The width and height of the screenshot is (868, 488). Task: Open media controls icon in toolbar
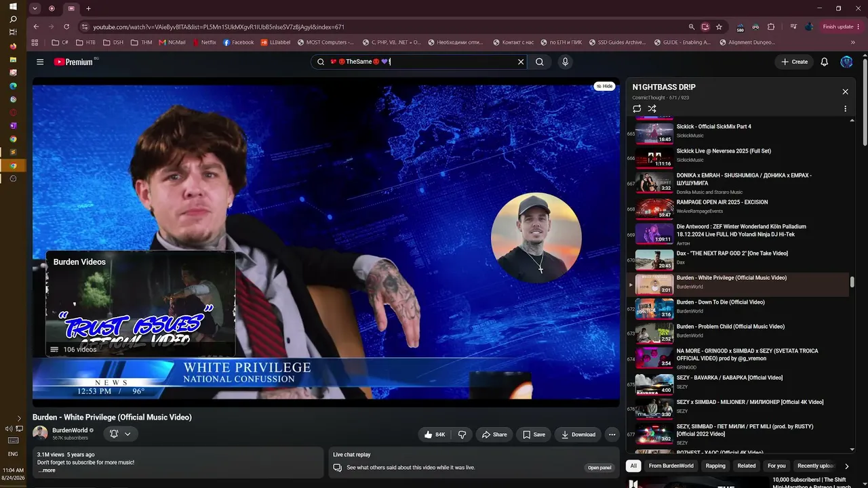(793, 26)
